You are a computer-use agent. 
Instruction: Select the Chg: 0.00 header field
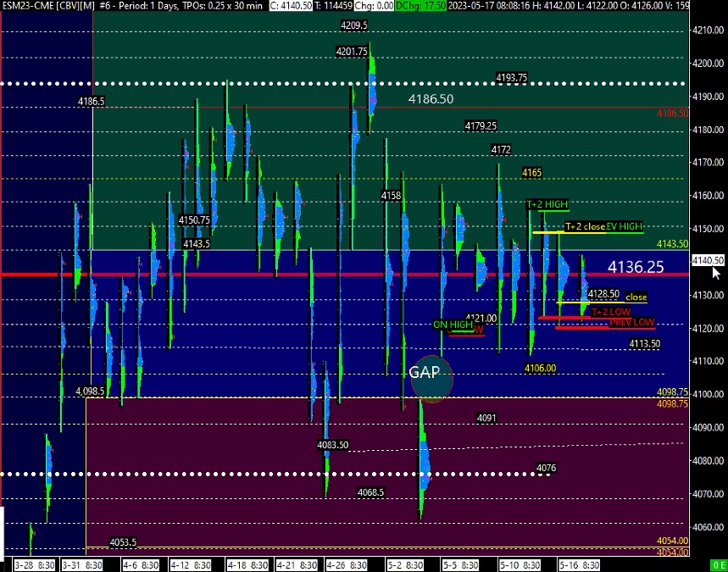374,6
